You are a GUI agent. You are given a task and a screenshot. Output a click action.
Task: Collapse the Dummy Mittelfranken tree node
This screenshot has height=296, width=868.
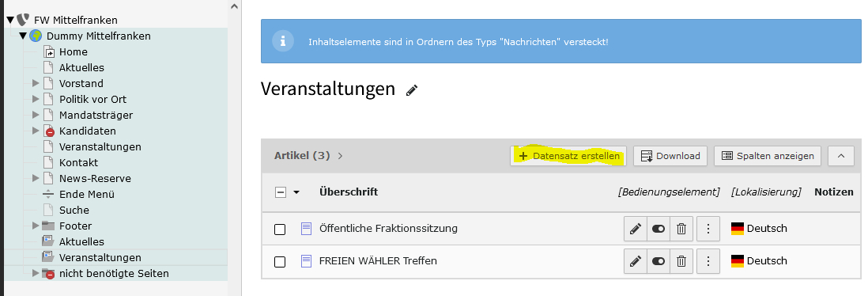[x=23, y=36]
